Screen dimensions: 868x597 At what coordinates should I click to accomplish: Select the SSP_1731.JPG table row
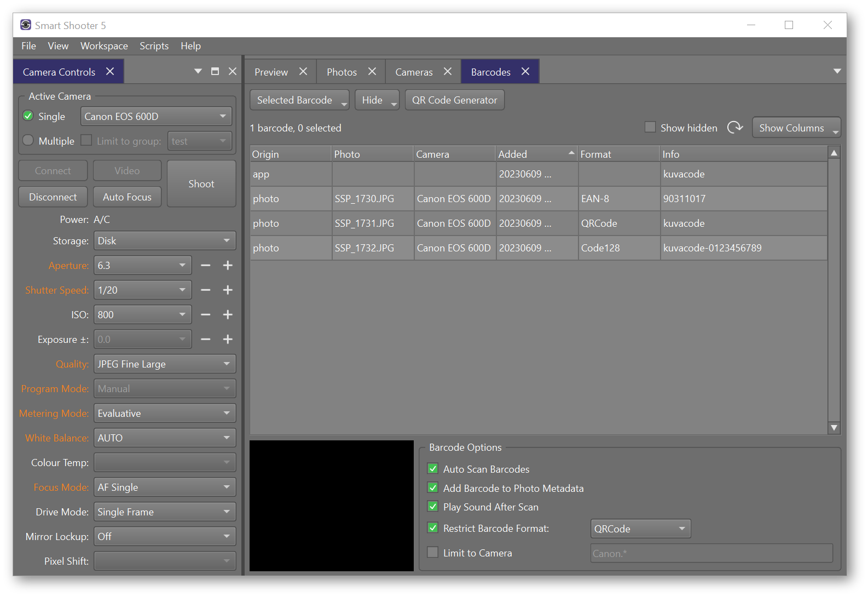click(539, 223)
